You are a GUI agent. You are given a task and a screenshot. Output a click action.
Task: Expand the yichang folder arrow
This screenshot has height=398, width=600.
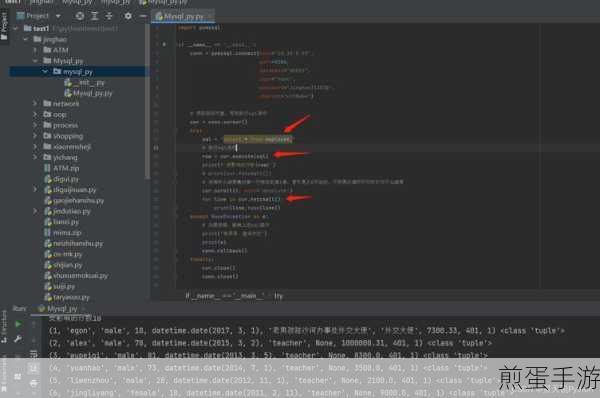point(35,157)
